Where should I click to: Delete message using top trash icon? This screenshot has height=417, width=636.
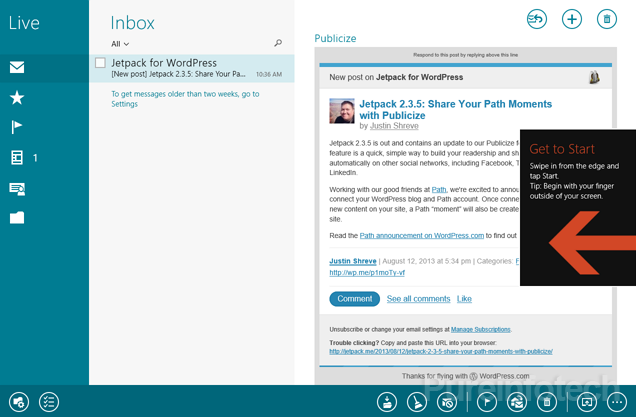point(605,18)
